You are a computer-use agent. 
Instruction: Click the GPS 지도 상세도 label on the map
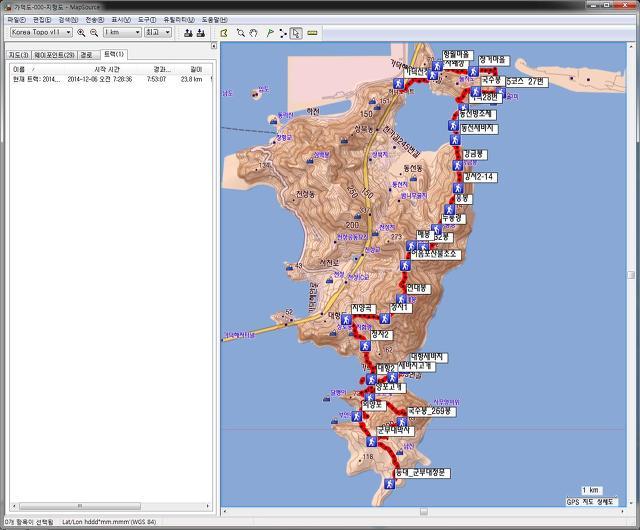pyautogui.click(x=591, y=502)
